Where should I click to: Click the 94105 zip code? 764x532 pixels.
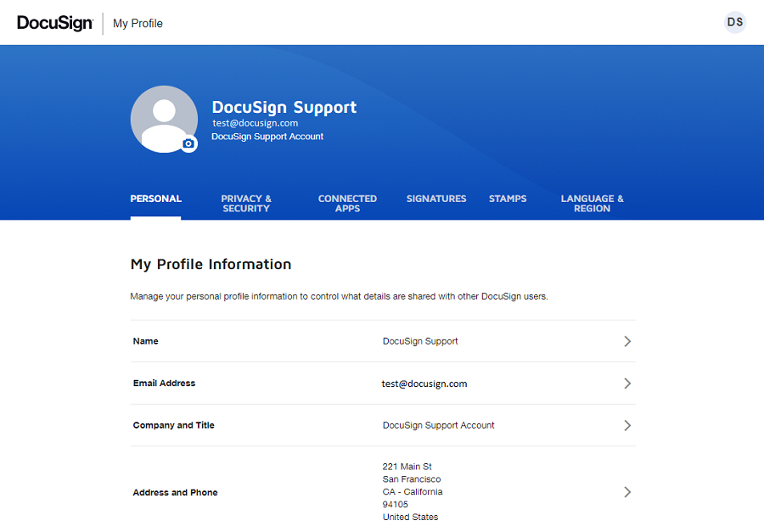pos(395,505)
